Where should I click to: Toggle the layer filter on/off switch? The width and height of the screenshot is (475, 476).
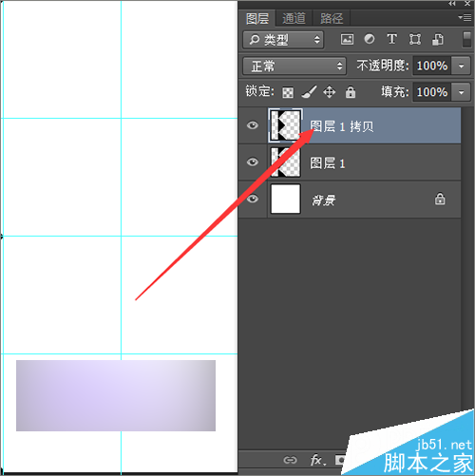pos(466,39)
